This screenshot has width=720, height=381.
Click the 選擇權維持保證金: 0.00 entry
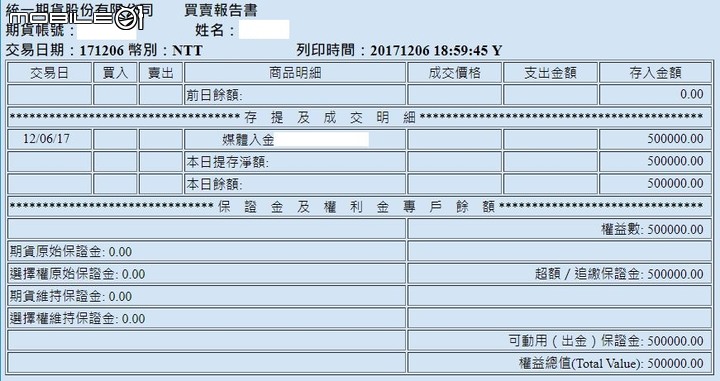pyautogui.click(x=78, y=319)
